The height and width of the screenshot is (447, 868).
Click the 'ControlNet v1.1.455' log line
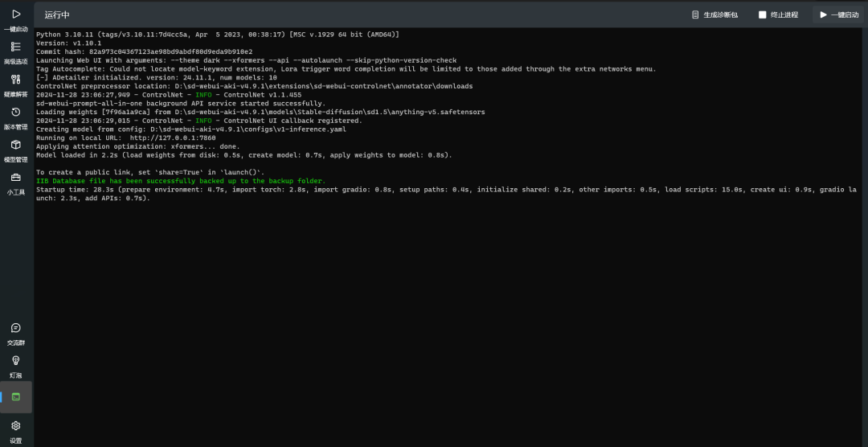169,95
